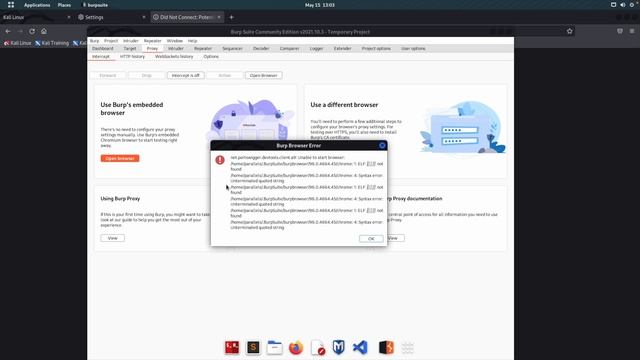Select the Proxy tab
This screenshot has width=640, height=360.
tap(152, 48)
